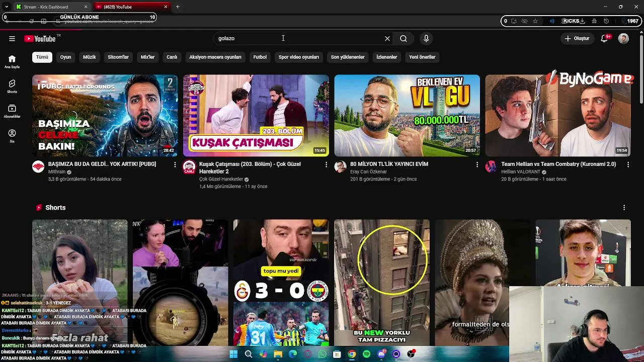Viewport: 644px width, 362px height.
Task: Select the Futbol filter chip
Action: [x=260, y=57]
